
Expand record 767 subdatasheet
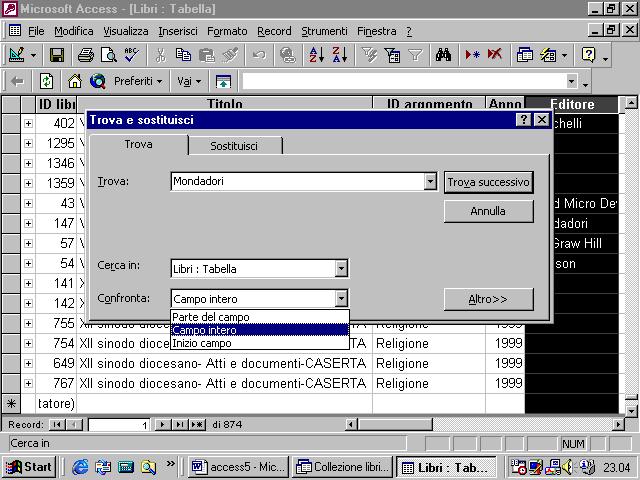(28, 383)
